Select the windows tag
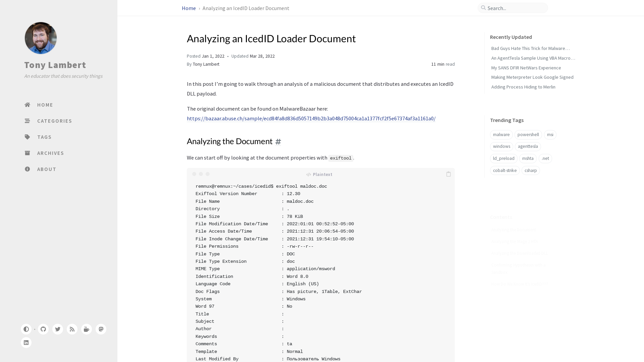644x362 pixels. 501,146
